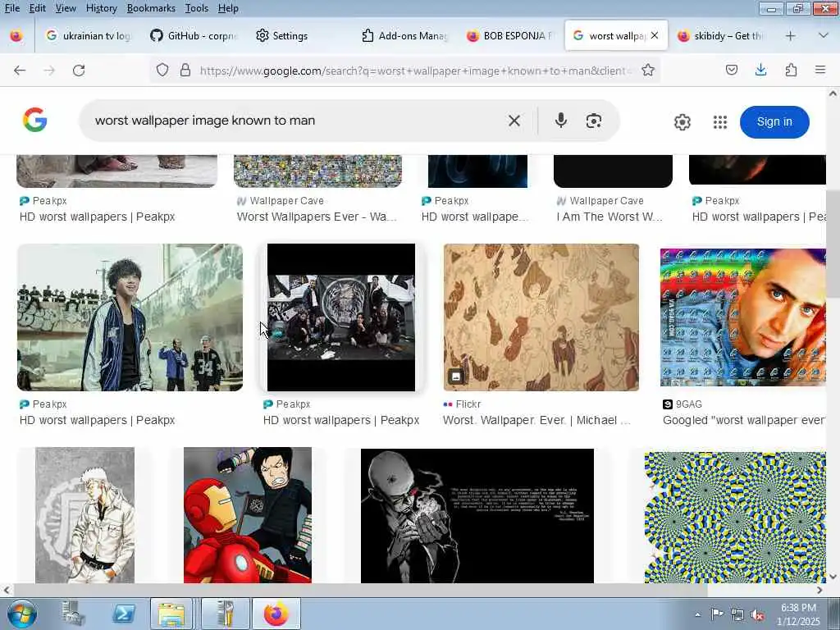
Task: Open the History menu
Action: 101,8
